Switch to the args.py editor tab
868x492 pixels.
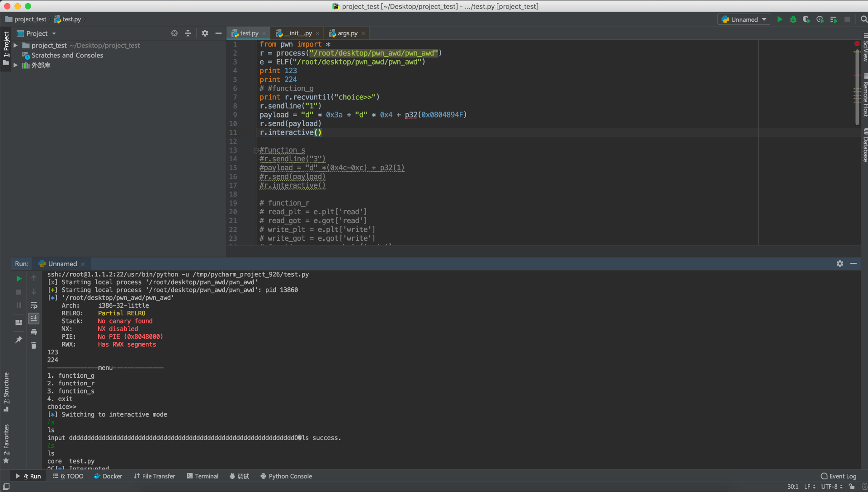pyautogui.click(x=347, y=33)
